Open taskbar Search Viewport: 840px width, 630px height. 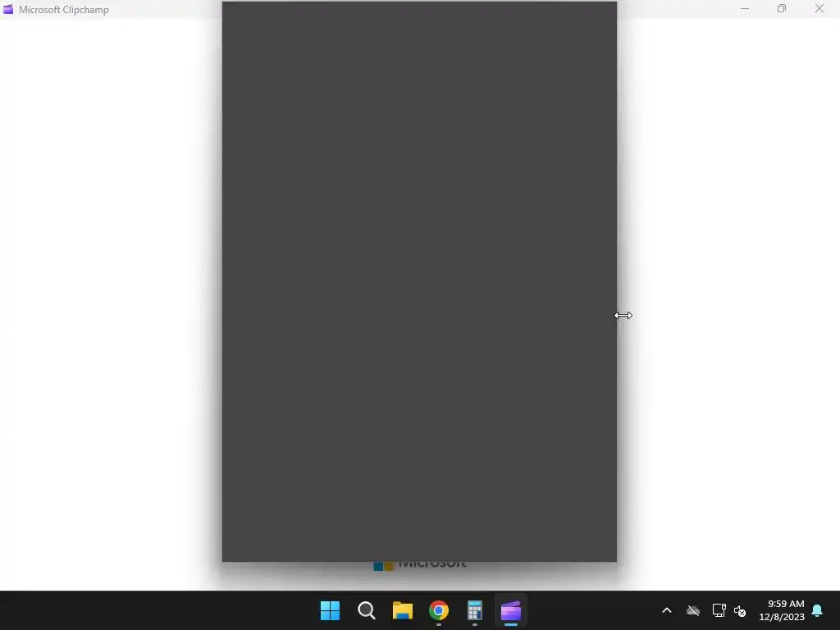pos(367,610)
